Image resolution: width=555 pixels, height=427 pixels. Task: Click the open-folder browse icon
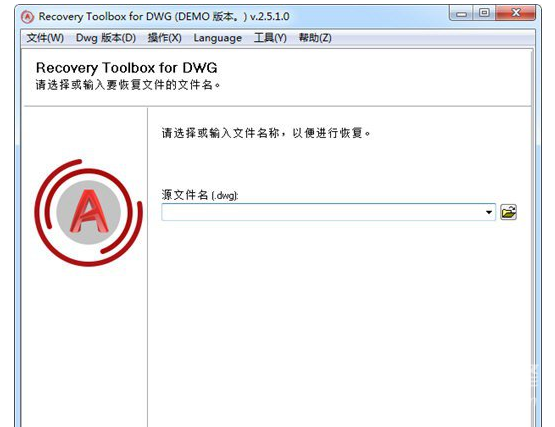coord(508,212)
